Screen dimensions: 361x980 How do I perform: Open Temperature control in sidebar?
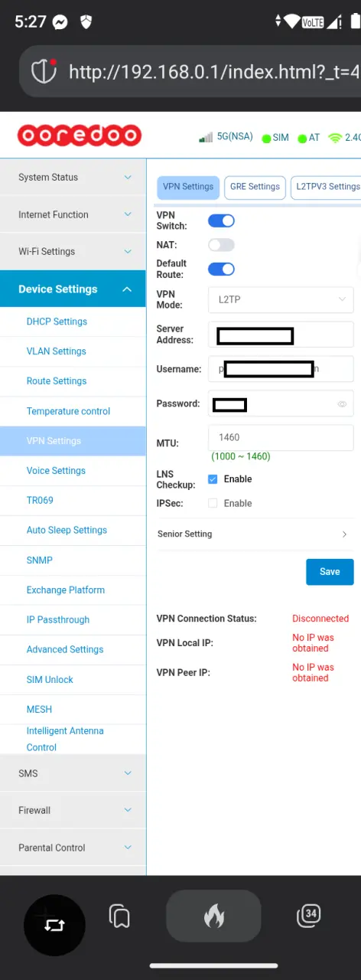(x=73, y=411)
